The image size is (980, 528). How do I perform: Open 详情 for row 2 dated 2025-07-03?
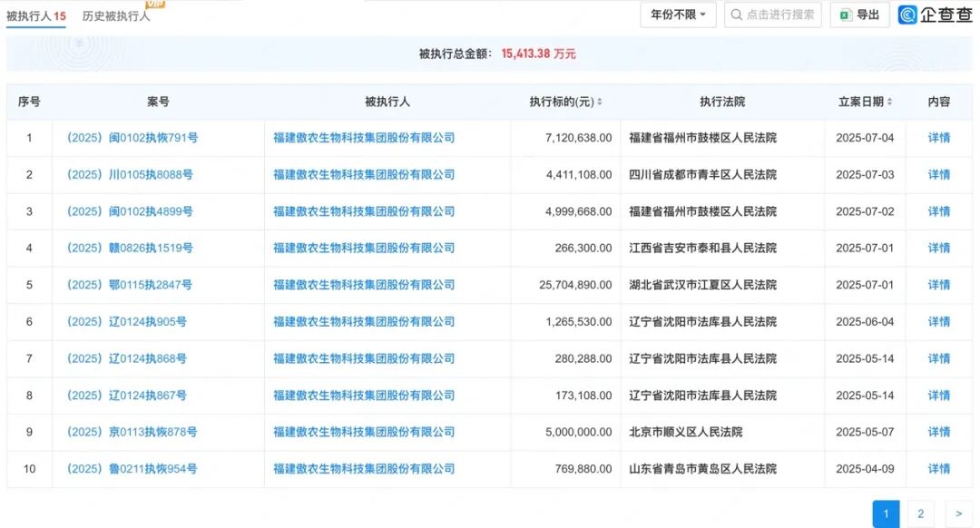[939, 174]
